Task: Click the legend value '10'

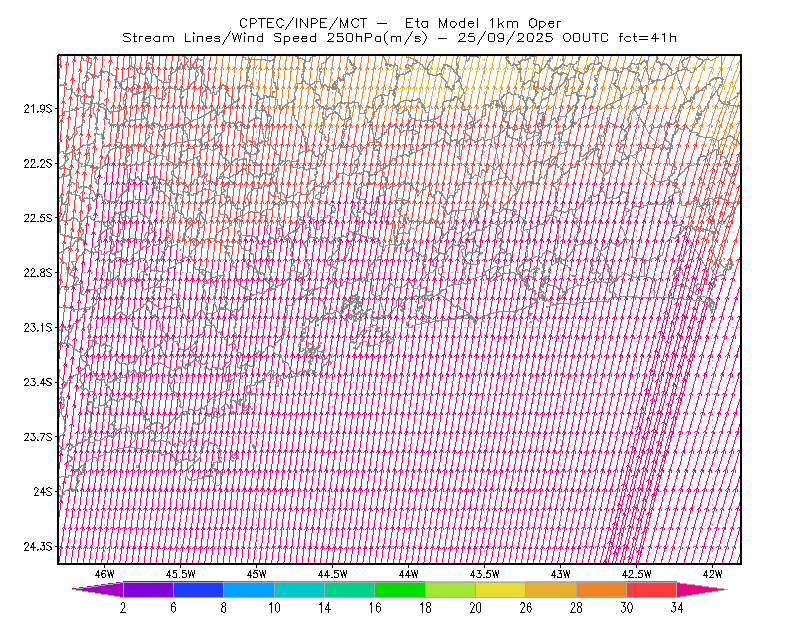Action: point(274,608)
